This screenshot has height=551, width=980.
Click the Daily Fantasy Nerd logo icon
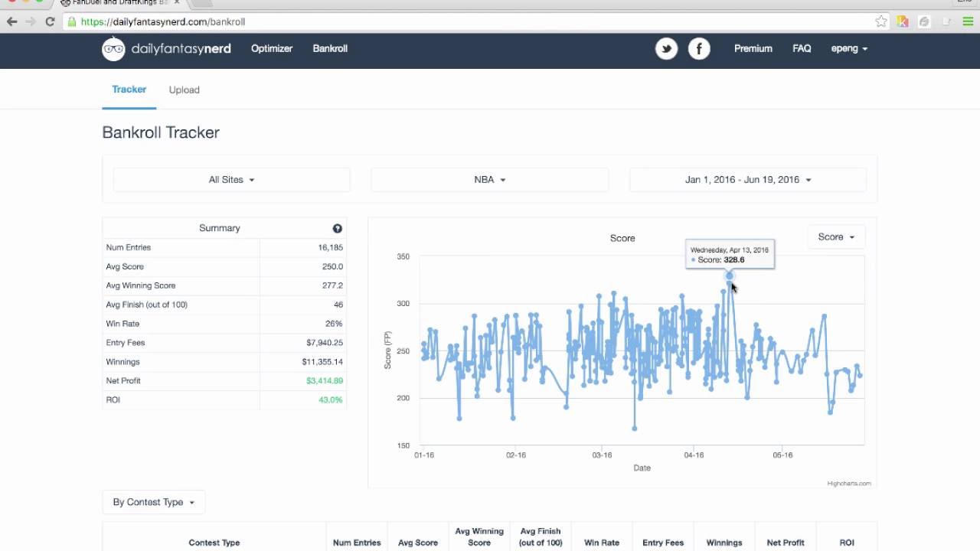pos(113,49)
